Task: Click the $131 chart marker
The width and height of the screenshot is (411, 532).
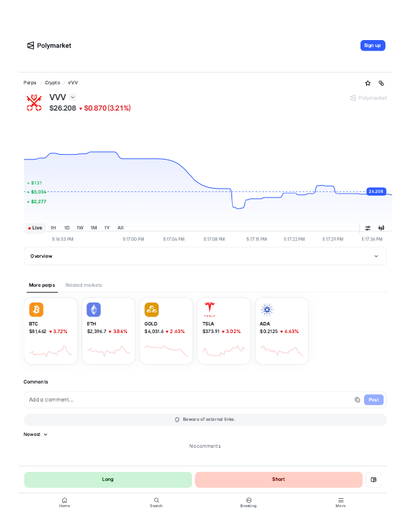Action: pyautogui.click(x=35, y=183)
